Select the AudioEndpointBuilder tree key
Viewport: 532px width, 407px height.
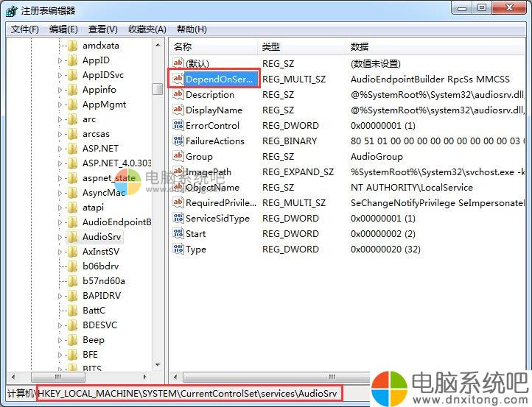coord(116,222)
